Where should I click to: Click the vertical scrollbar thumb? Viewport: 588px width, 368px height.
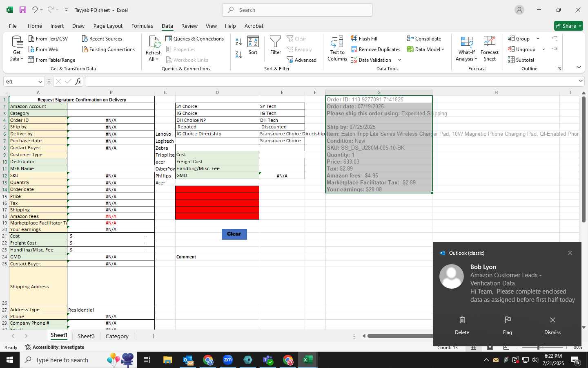[x=584, y=159]
